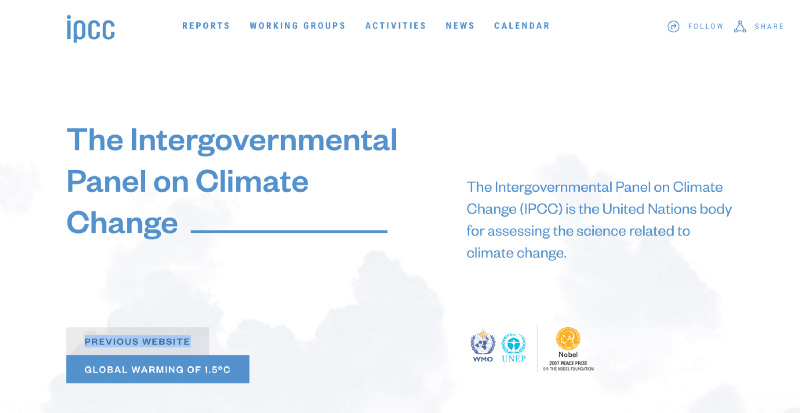The width and height of the screenshot is (800, 413).
Task: Open the UNEP logo
Action: pos(513,348)
